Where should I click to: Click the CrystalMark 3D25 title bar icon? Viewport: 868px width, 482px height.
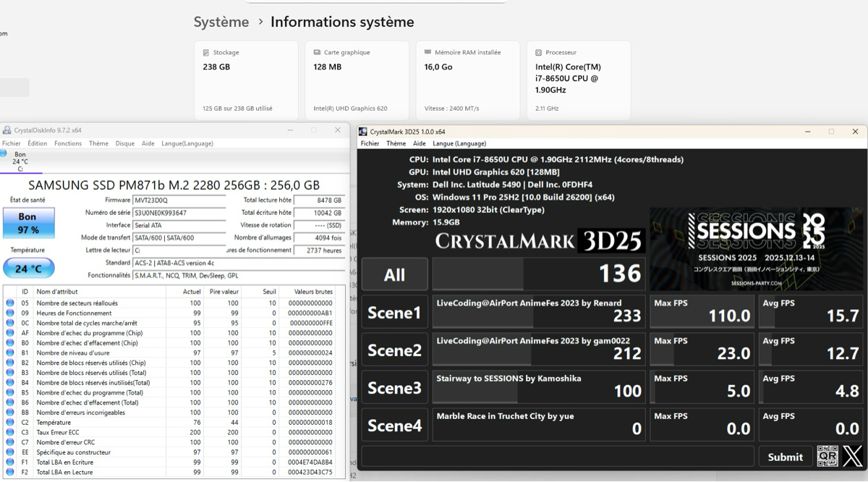[363, 132]
